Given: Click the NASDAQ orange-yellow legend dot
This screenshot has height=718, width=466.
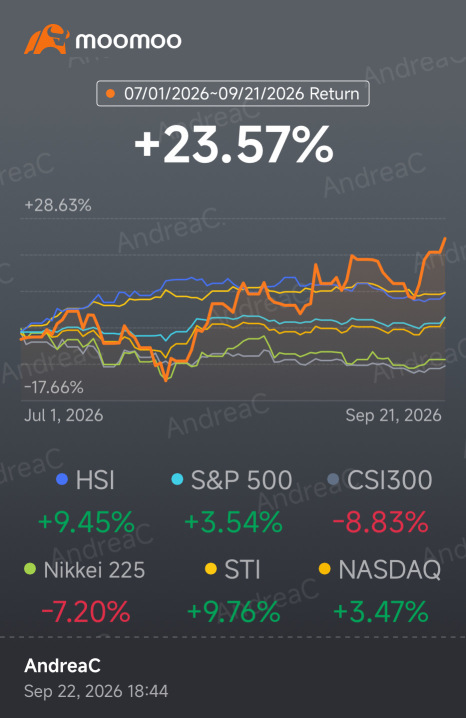Looking at the screenshot, I should click(325, 570).
